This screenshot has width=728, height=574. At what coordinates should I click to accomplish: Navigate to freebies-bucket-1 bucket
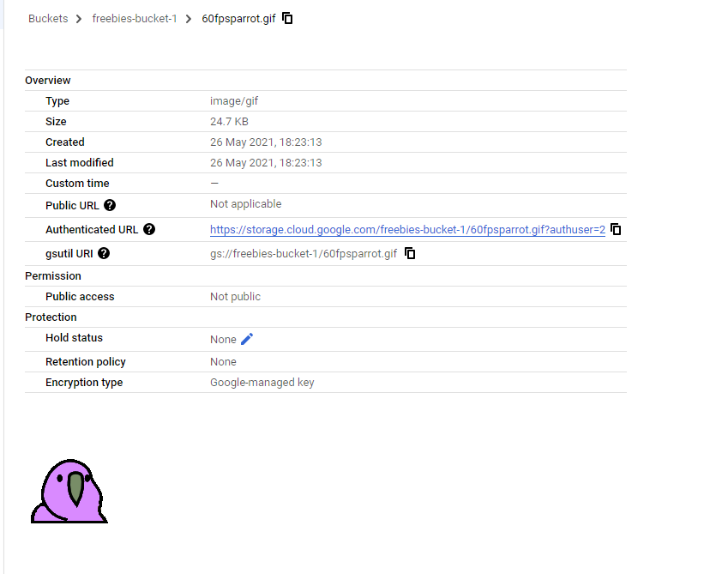click(135, 19)
